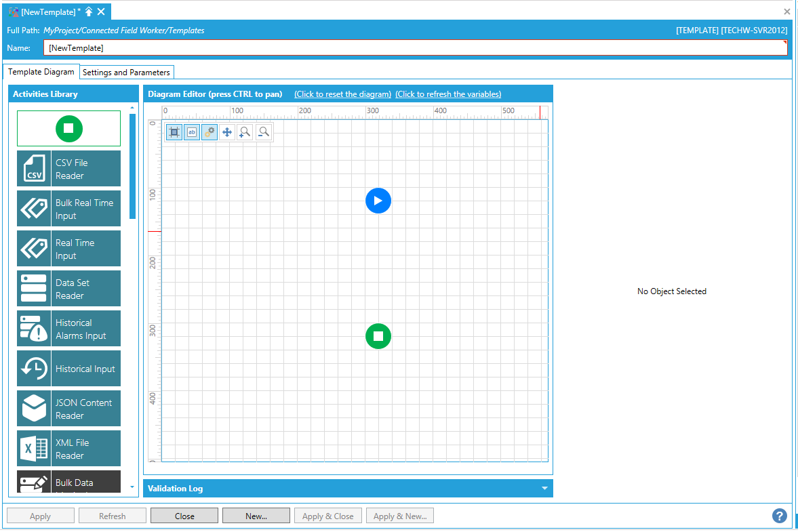The height and width of the screenshot is (532, 798).
Task: Click the zoom in magnifier tool
Action: (245, 132)
